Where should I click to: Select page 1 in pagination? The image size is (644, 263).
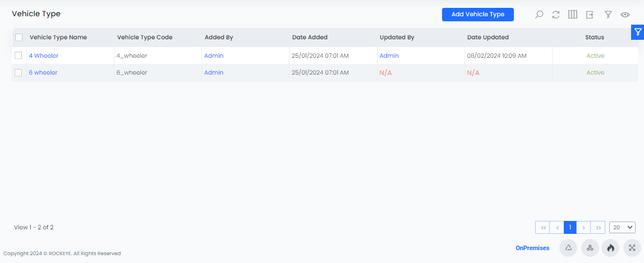pos(570,227)
